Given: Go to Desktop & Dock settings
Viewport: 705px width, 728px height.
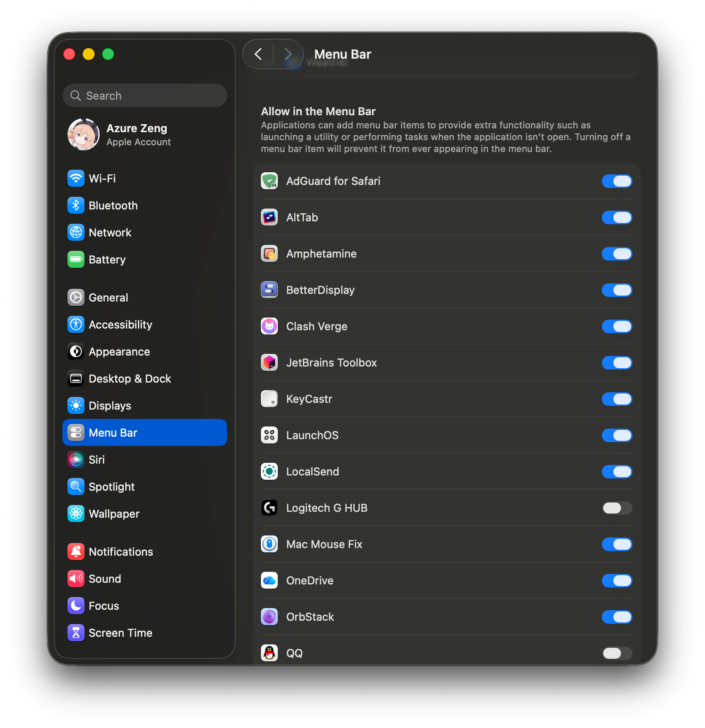Looking at the screenshot, I should pyautogui.click(x=145, y=379).
